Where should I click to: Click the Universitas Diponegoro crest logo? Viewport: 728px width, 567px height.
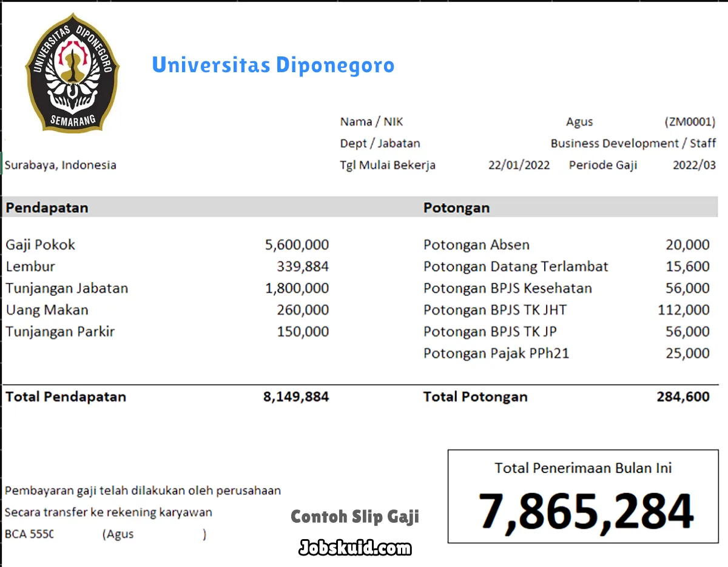[x=72, y=73]
